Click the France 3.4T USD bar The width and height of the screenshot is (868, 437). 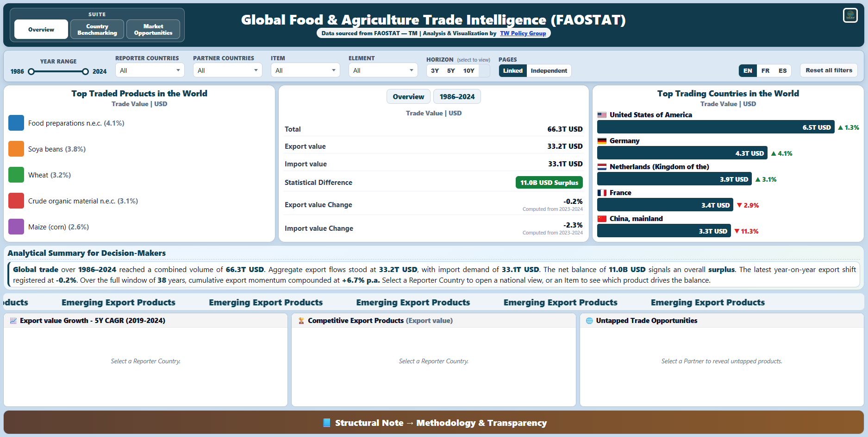point(665,205)
